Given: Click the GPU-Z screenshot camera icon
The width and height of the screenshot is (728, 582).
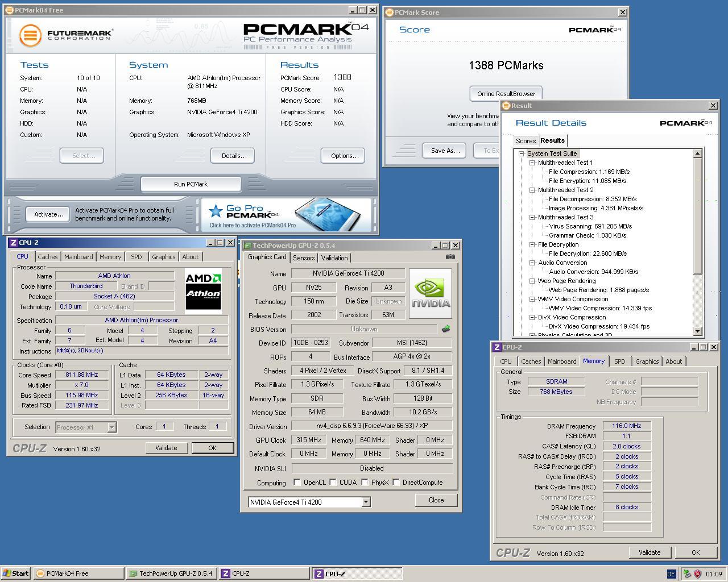Looking at the screenshot, I should tap(450, 257).
